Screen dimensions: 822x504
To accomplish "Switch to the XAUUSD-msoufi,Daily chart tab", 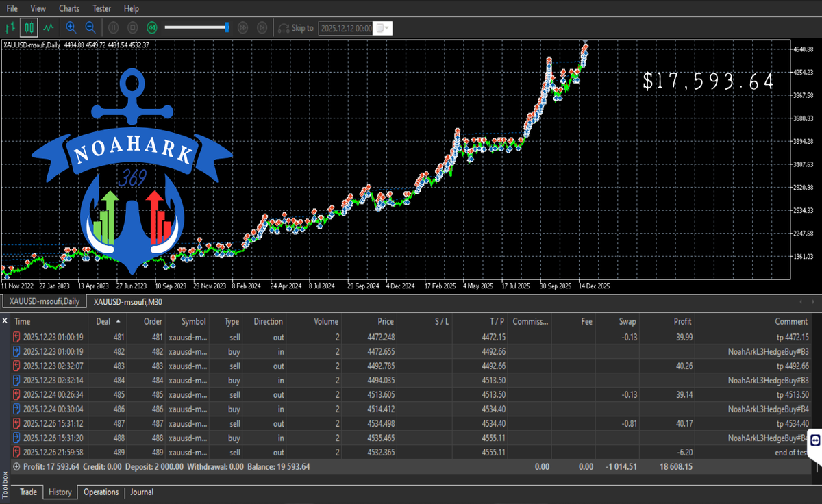I will coord(45,301).
